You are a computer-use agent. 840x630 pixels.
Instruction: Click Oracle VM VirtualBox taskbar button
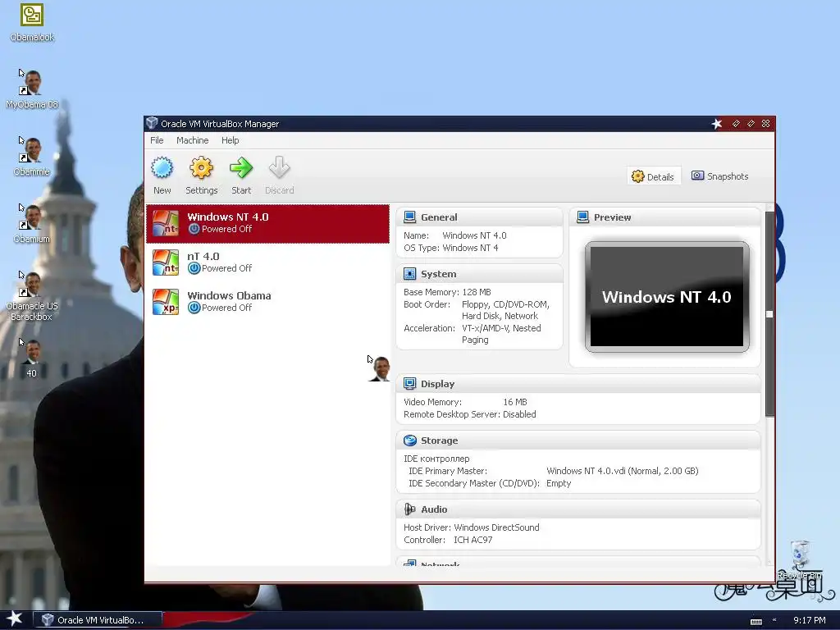click(x=98, y=620)
